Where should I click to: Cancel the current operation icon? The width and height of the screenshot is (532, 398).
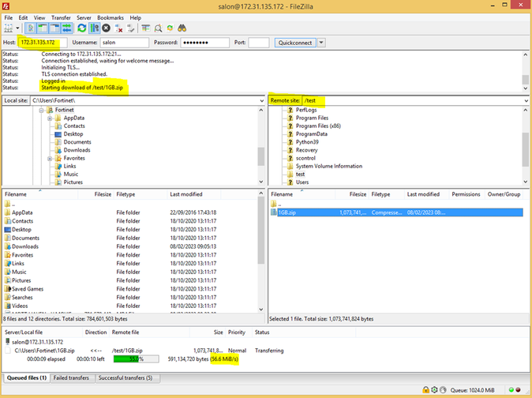point(107,28)
